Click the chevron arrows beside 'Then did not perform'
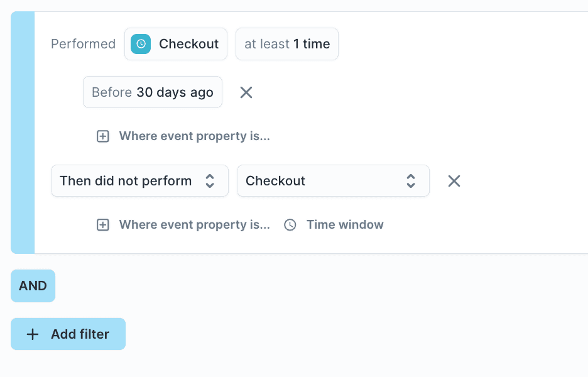This screenshot has height=377, width=588. (x=210, y=181)
